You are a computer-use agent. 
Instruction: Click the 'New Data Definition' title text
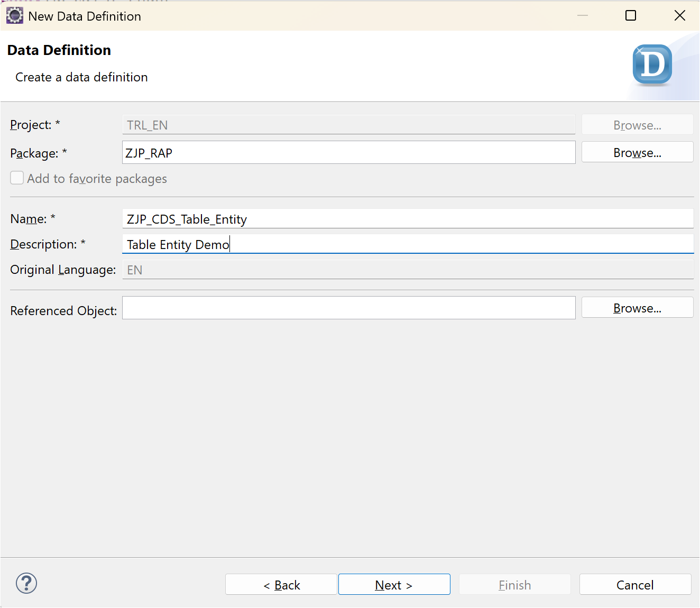85,16
